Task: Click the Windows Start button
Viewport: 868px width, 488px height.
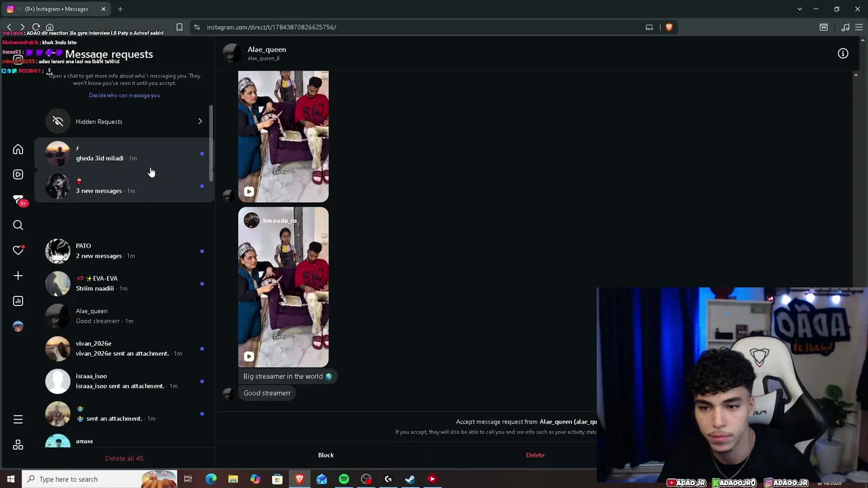Action: pyautogui.click(x=10, y=479)
